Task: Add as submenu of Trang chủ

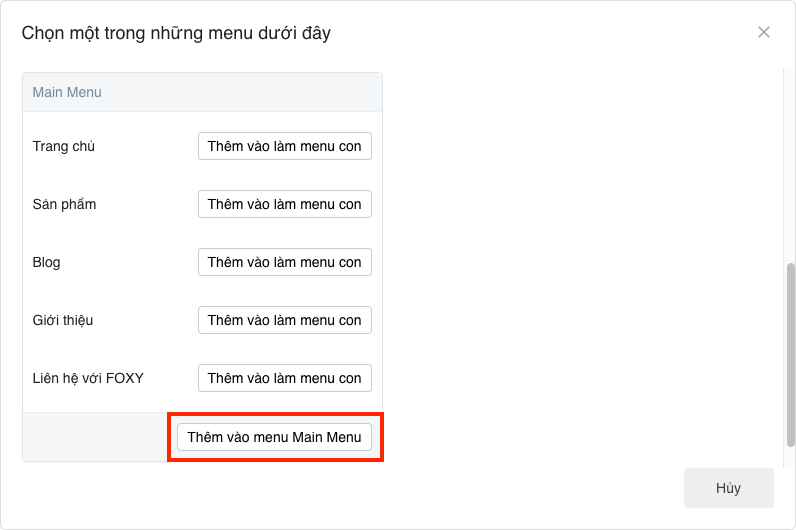Action: pyautogui.click(x=284, y=146)
